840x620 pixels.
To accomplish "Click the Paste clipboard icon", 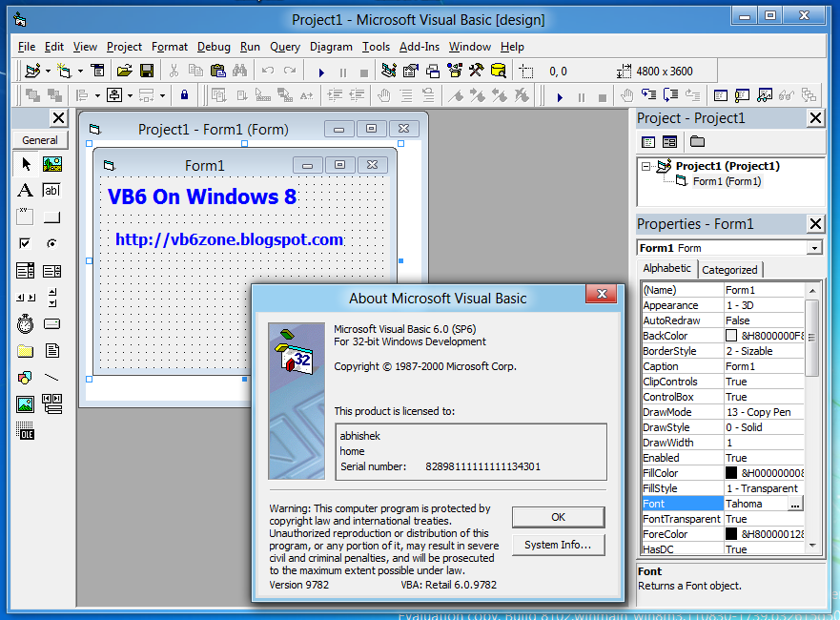I will [217, 71].
